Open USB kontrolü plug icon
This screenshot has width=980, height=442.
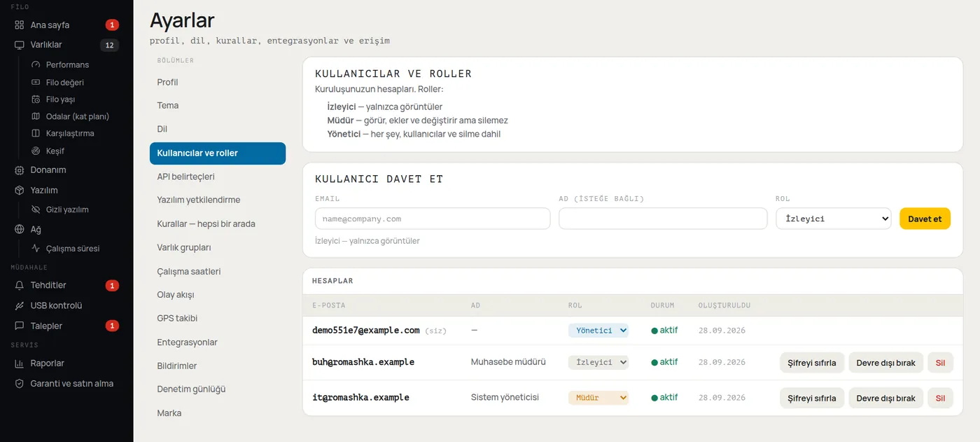pyautogui.click(x=19, y=305)
